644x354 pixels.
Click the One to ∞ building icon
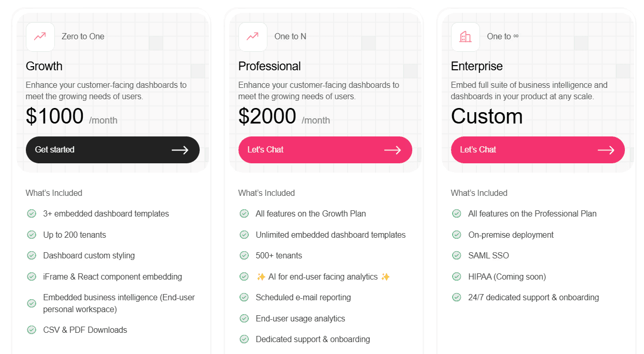coord(465,37)
